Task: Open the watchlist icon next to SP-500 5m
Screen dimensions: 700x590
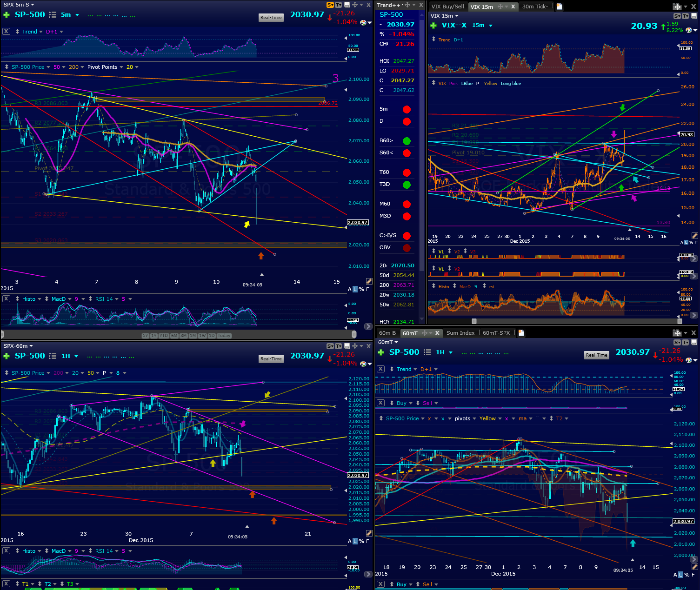Action: tap(53, 15)
